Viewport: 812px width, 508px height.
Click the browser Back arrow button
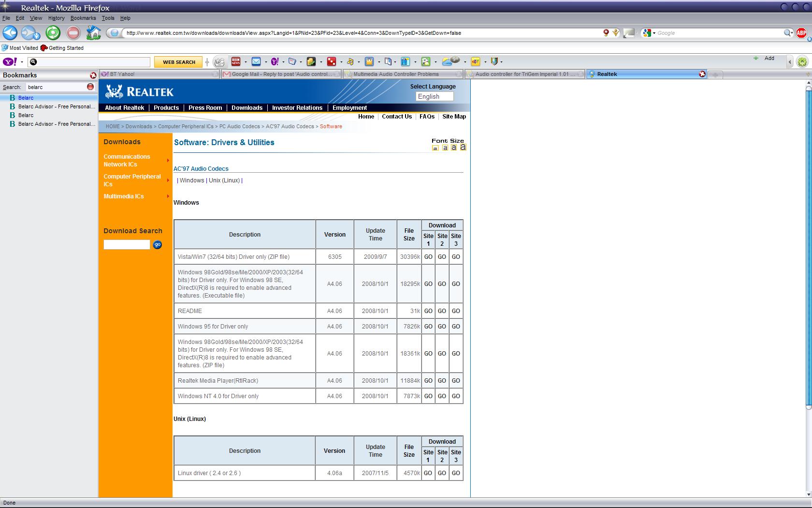pyautogui.click(x=10, y=33)
